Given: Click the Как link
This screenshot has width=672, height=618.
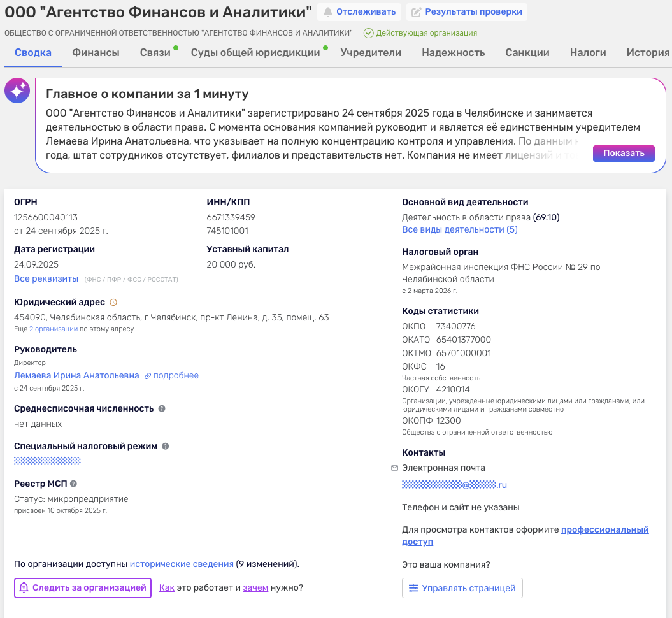Looking at the screenshot, I should pos(167,587).
